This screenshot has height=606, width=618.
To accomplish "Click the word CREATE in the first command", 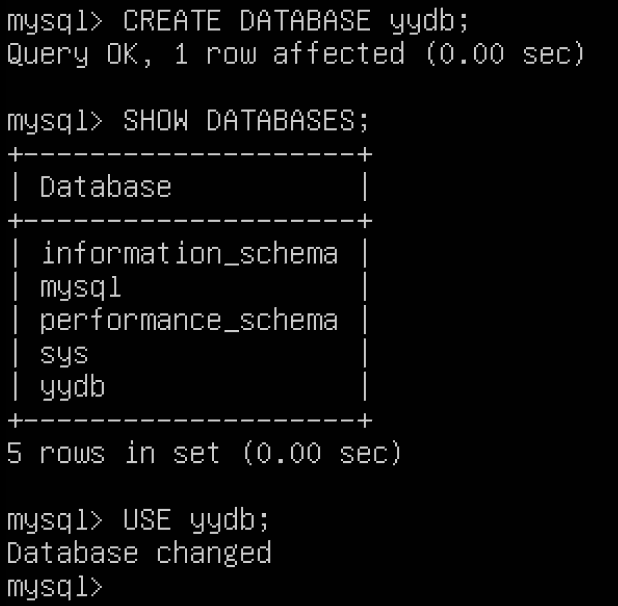I will tap(172, 21).
